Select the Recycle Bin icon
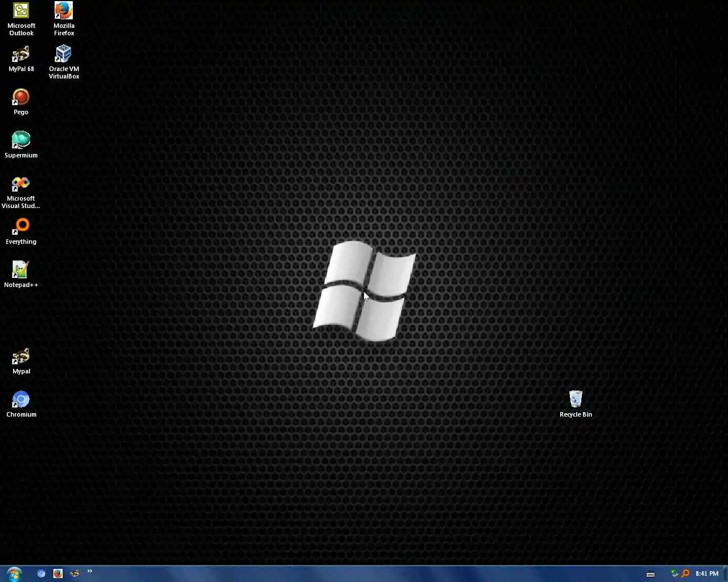 576,405
